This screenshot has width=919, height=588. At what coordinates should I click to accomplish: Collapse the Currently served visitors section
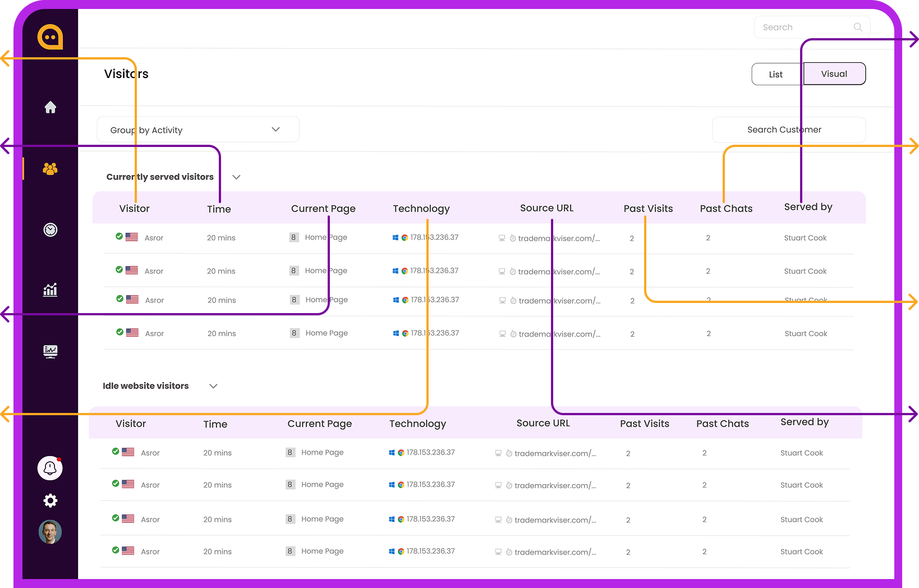(236, 177)
